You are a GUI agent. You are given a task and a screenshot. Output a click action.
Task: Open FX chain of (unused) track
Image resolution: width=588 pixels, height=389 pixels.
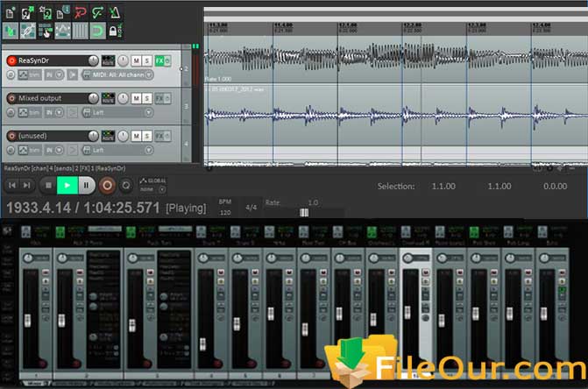tap(159, 136)
